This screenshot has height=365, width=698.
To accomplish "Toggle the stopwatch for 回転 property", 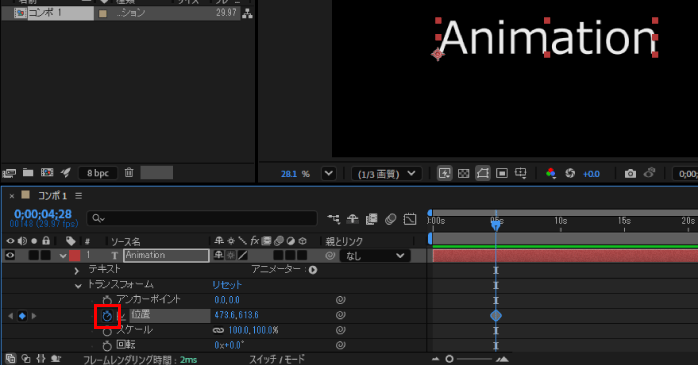I will pos(107,346).
